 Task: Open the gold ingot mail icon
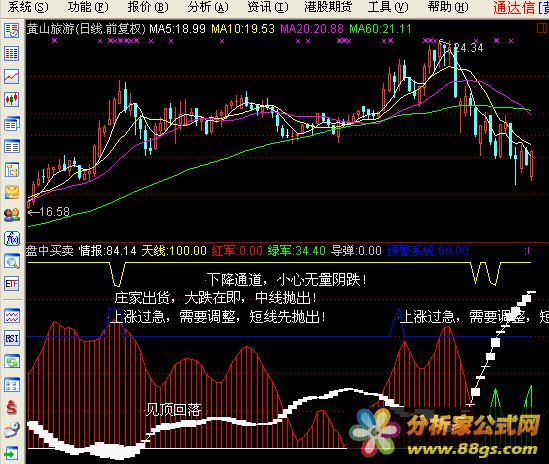pyautogui.click(x=12, y=193)
